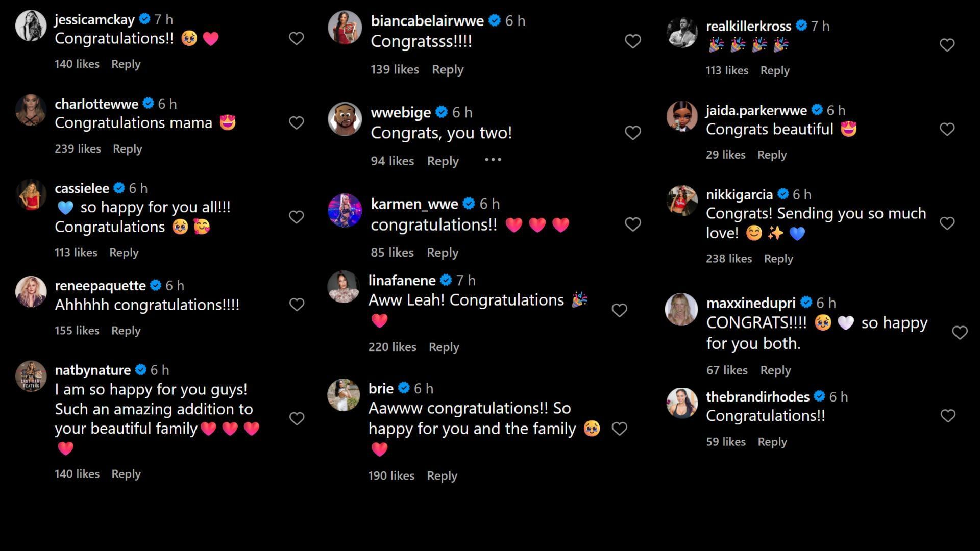
Task: Like thebrandirhodes's comment
Action: pyautogui.click(x=948, y=416)
